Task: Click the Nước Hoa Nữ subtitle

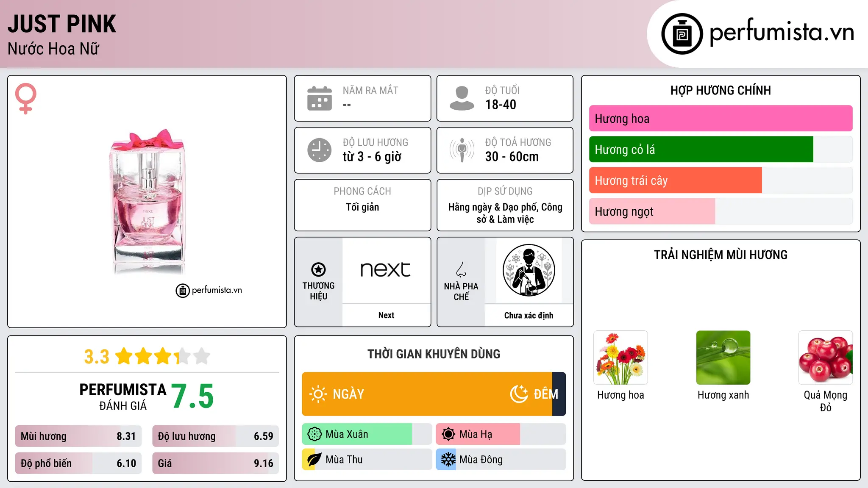Action: (x=53, y=49)
